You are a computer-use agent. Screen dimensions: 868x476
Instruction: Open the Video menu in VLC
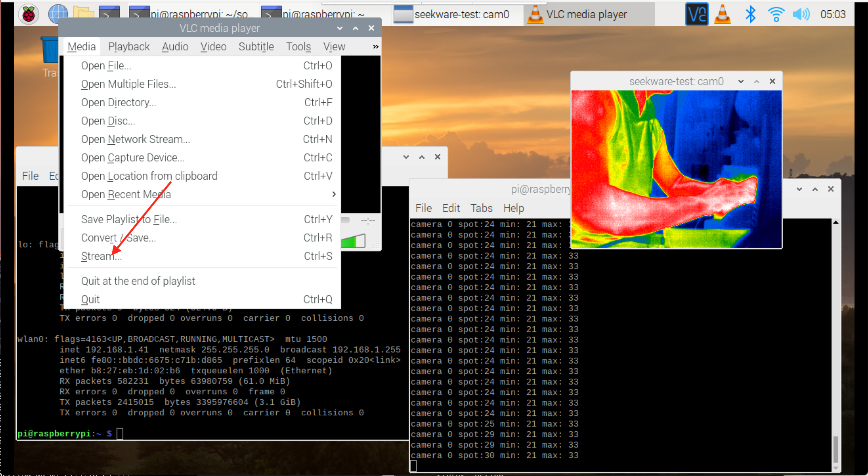(213, 46)
